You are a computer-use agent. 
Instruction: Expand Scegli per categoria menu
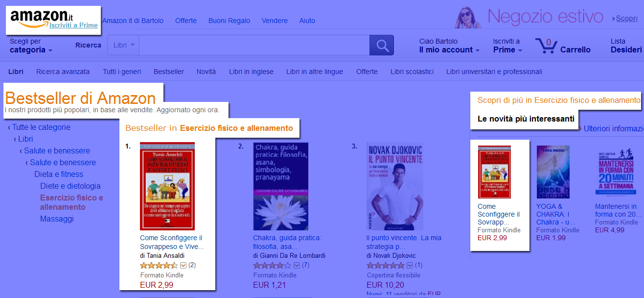pyautogui.click(x=31, y=46)
